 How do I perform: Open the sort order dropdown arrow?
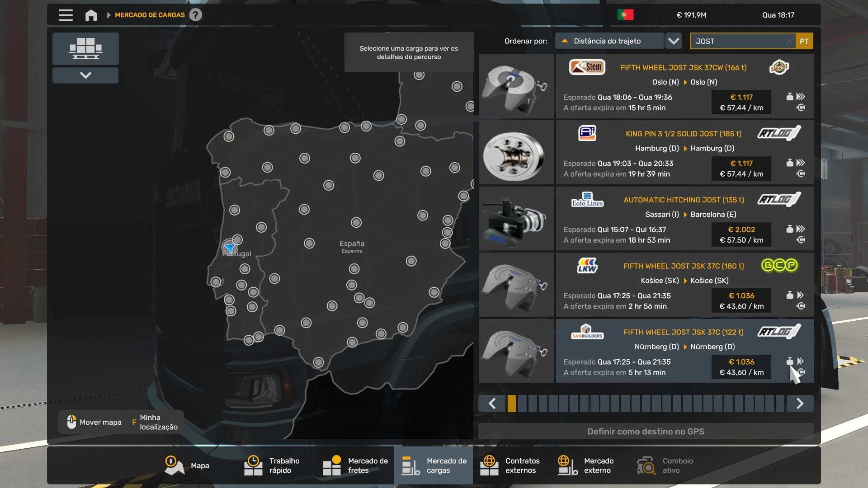[x=674, y=41]
